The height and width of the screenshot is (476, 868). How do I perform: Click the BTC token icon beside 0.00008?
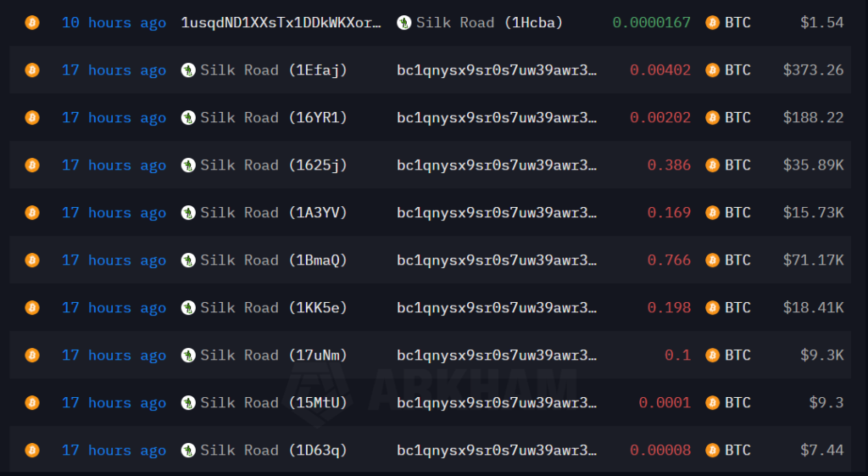[x=712, y=451]
